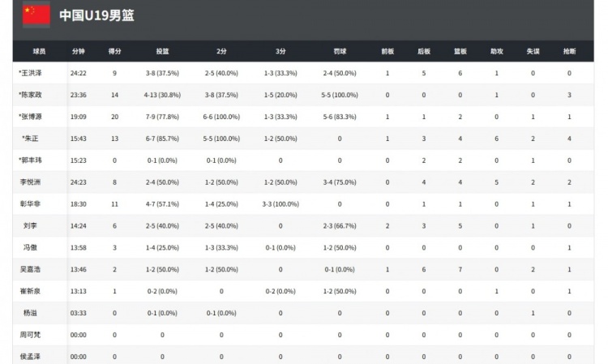
Task: Click field goal cell 6-7 (85.7%)
Action: pyautogui.click(x=162, y=139)
